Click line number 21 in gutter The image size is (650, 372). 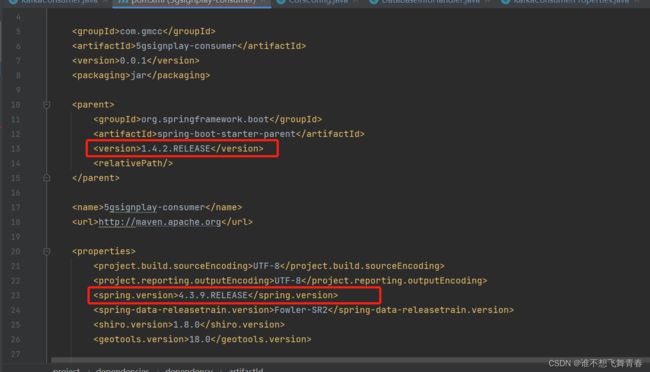point(15,266)
